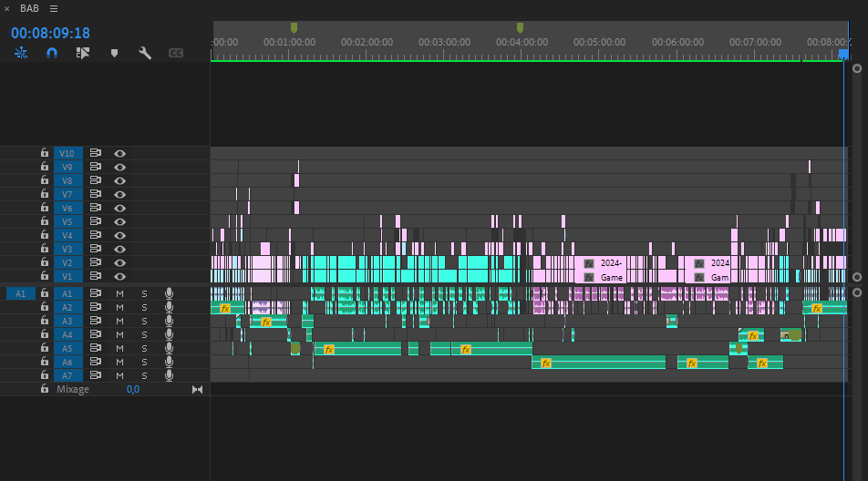This screenshot has width=868, height=481.
Task: Click the 00:08:09:18 playhead timecode
Action: point(50,33)
